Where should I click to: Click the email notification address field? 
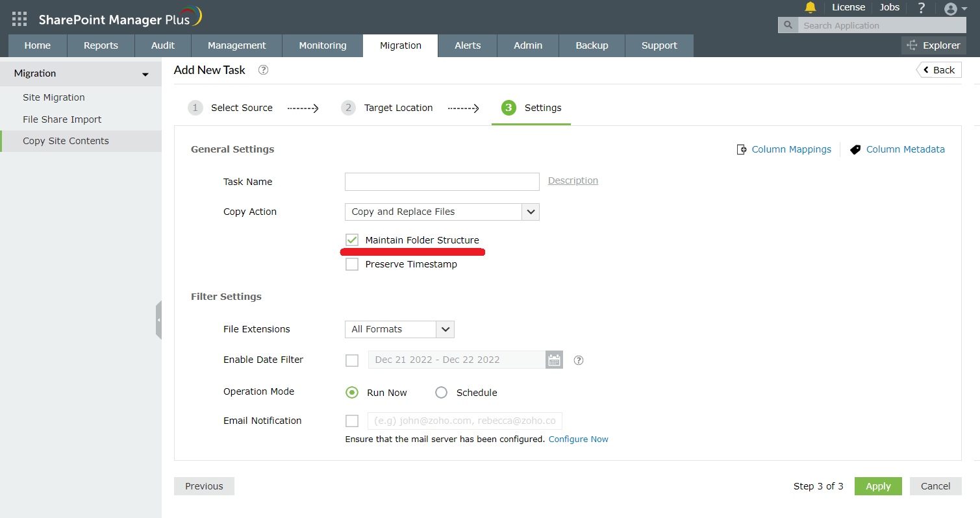click(x=465, y=421)
